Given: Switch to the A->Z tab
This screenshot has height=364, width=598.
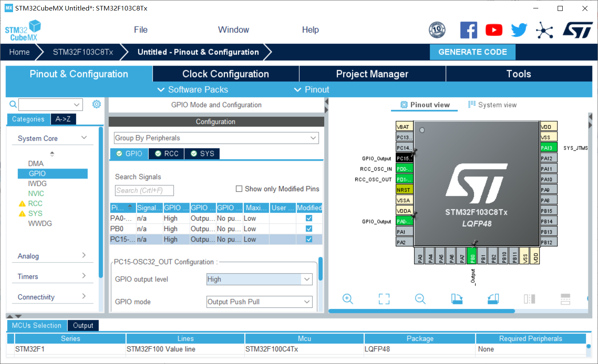Looking at the screenshot, I should 63,119.
